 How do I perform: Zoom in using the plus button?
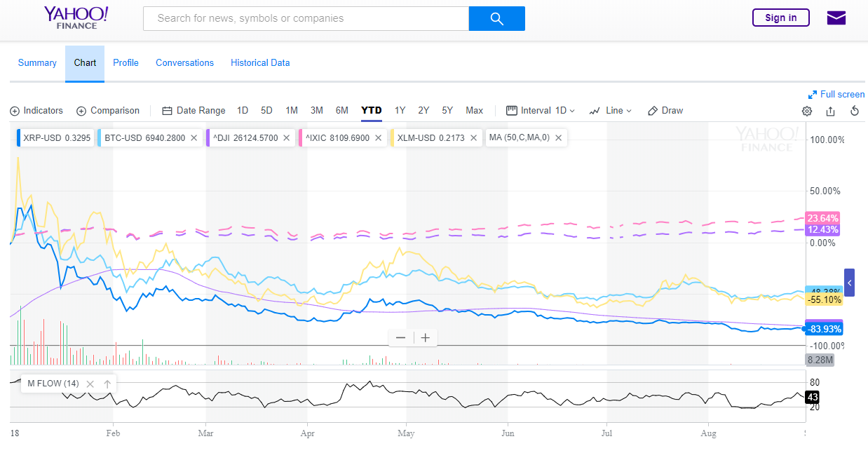tap(425, 338)
